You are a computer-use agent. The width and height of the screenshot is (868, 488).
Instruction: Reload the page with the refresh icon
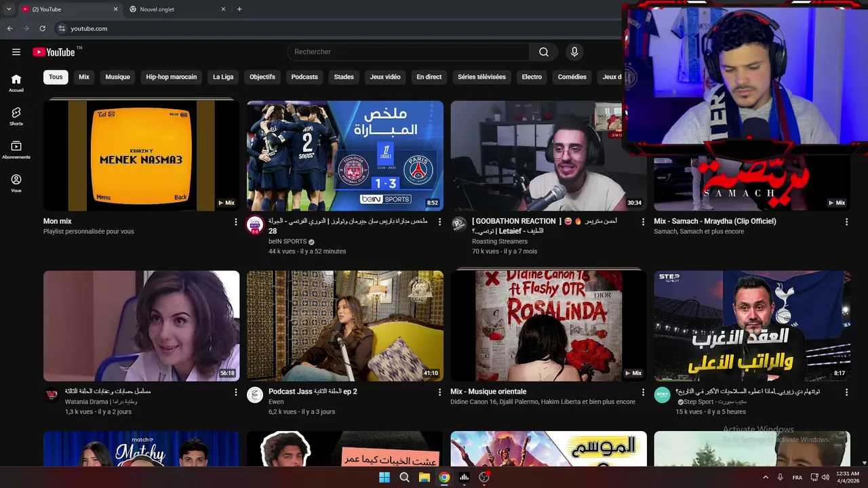(x=42, y=28)
